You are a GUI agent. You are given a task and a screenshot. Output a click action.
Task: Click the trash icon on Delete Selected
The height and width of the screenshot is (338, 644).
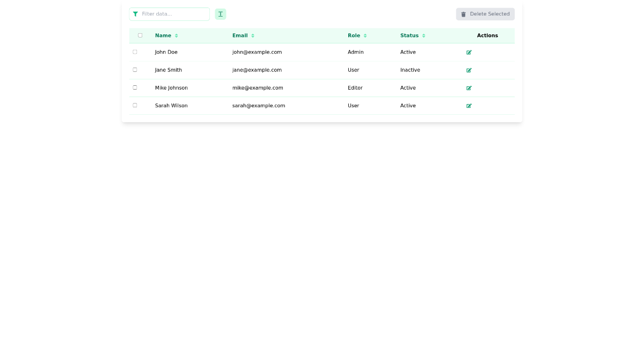click(463, 14)
